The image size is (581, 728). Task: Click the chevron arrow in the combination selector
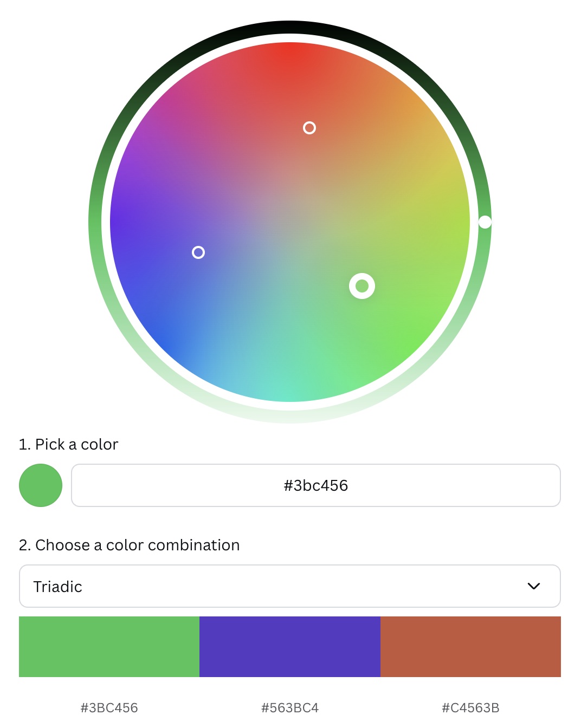click(x=534, y=586)
